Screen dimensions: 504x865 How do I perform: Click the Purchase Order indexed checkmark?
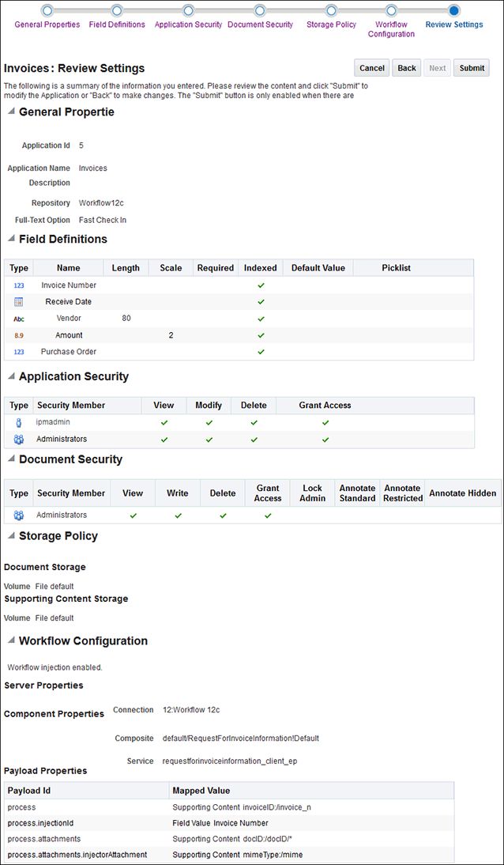[x=261, y=351]
